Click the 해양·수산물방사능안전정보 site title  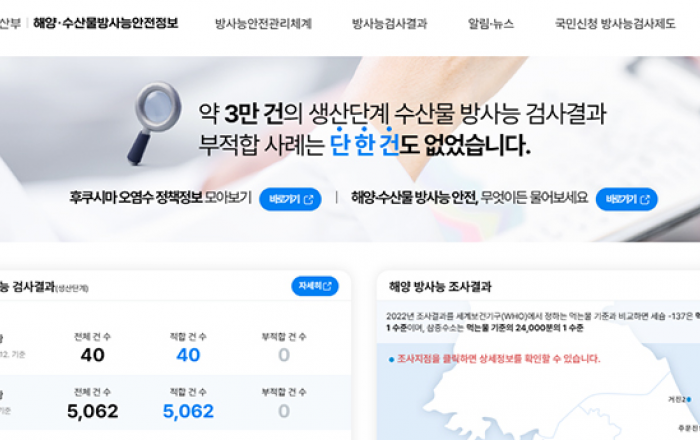[106, 23]
